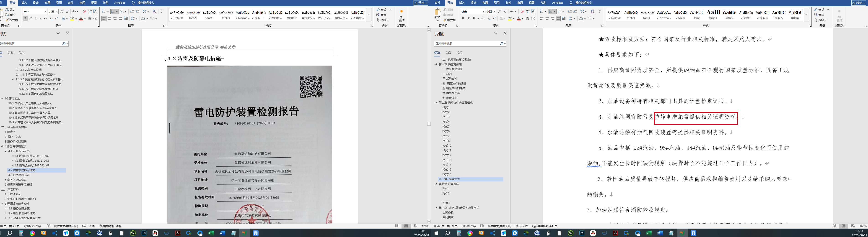This screenshot has width=868, height=237.
Task: Increase indent in the left window
Action: tap(137, 11)
